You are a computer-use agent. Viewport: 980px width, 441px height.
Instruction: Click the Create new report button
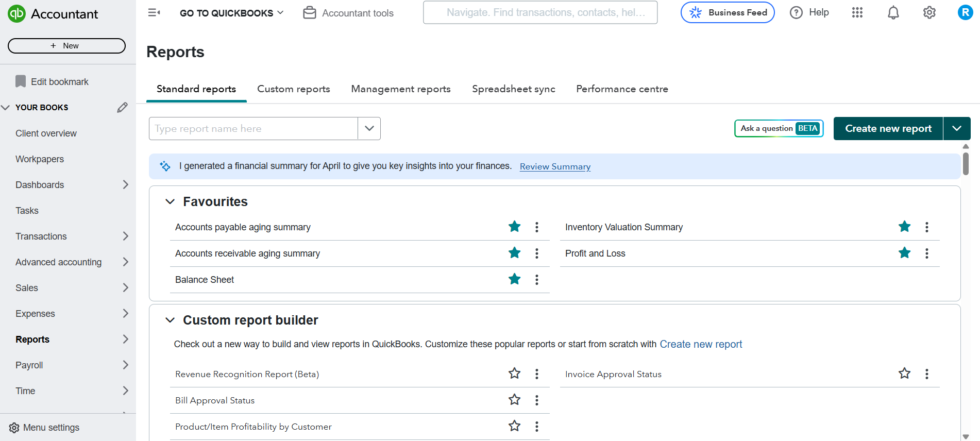(x=888, y=128)
